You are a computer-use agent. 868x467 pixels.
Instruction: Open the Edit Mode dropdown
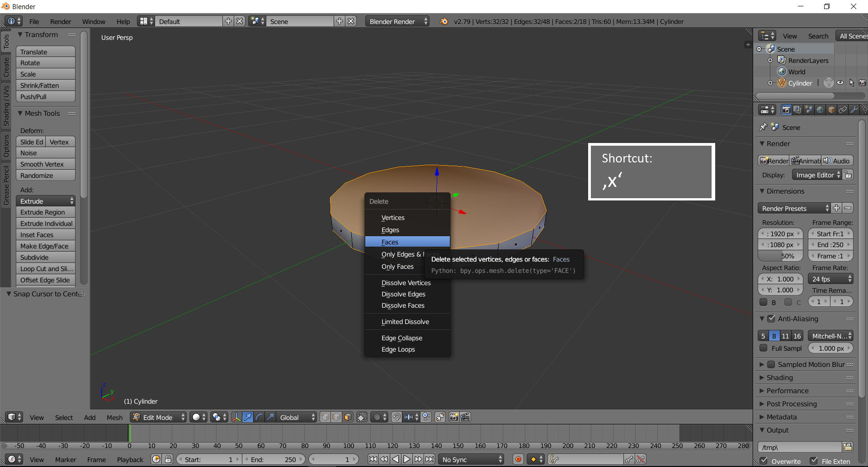[158, 417]
